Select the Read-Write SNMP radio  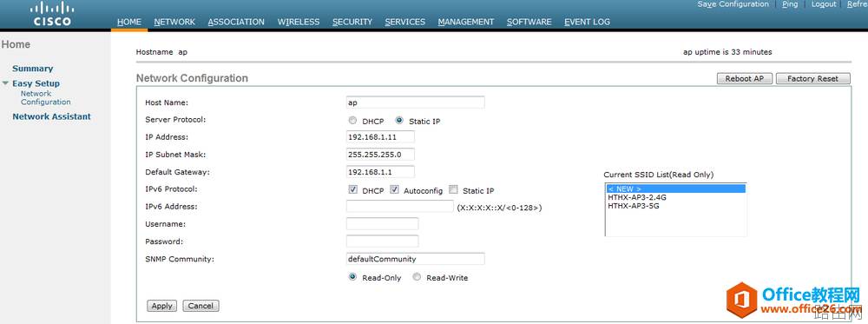click(417, 277)
